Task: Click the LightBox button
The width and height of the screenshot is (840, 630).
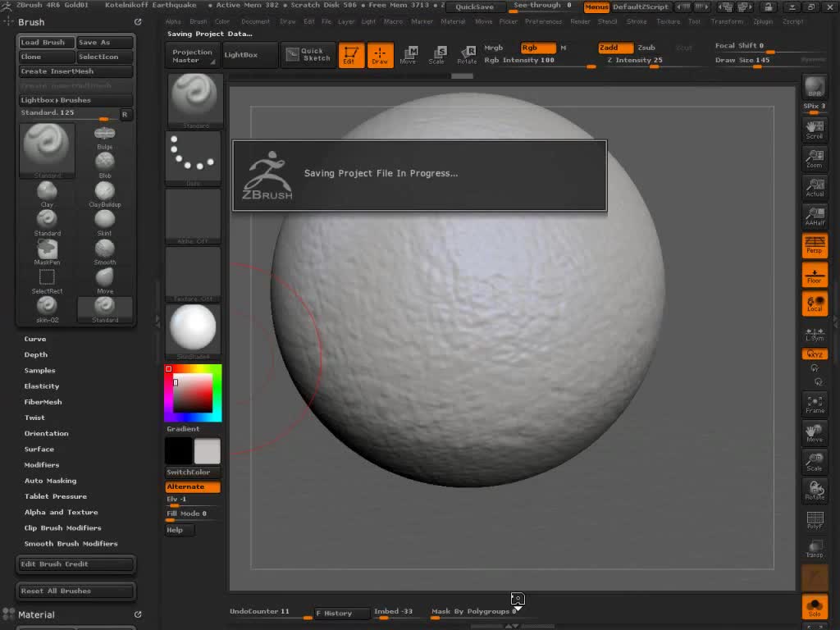Action: click(249, 55)
